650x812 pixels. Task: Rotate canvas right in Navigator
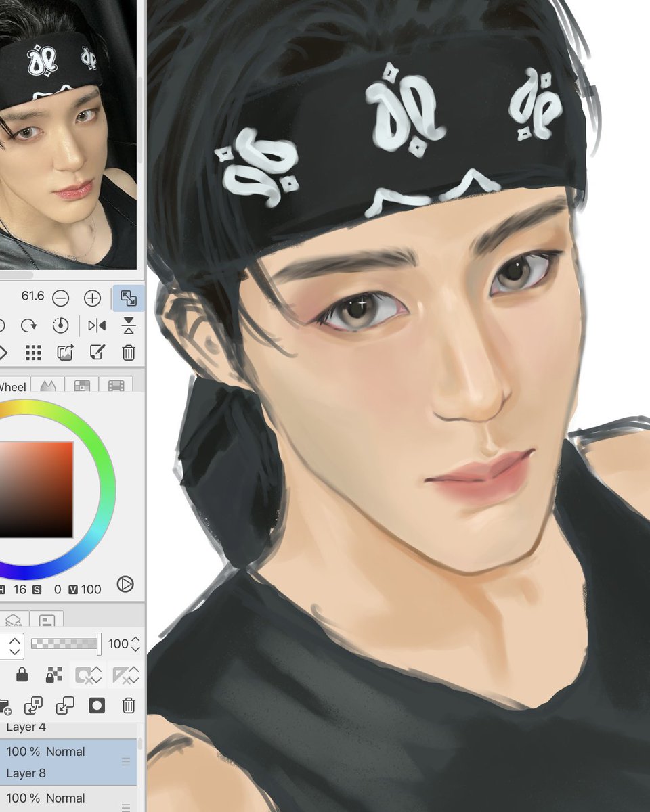pyautogui.click(x=28, y=326)
